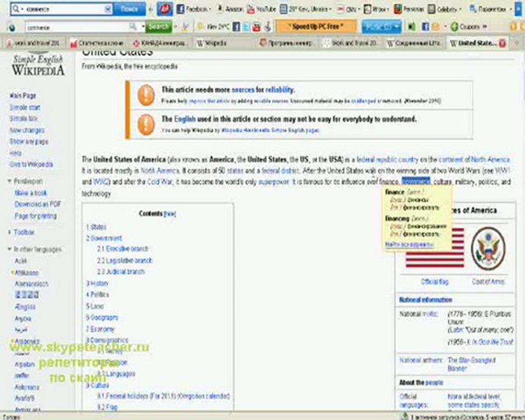The height and width of the screenshot is (420, 525).
Task: Open the Параметры toolbar menu
Action: coord(490,9)
